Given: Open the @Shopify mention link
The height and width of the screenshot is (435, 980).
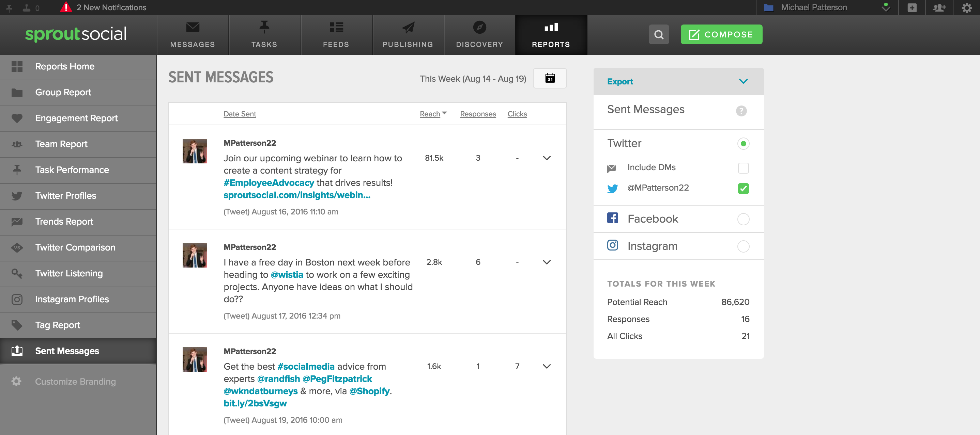Looking at the screenshot, I should 369,391.
